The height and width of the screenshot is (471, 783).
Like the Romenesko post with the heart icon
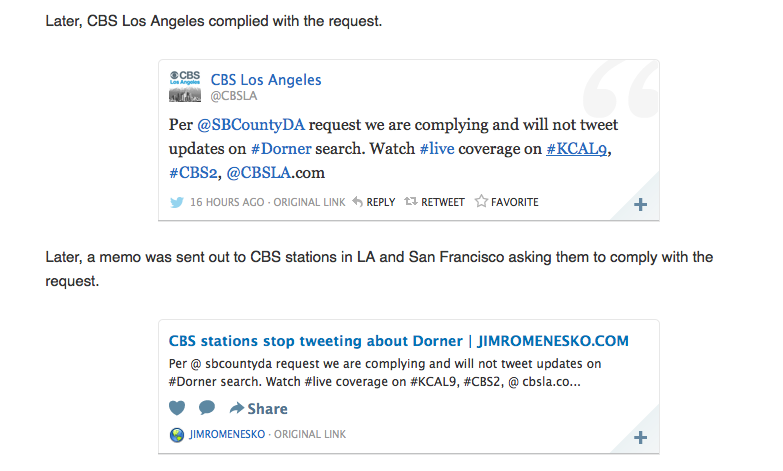[x=177, y=408]
